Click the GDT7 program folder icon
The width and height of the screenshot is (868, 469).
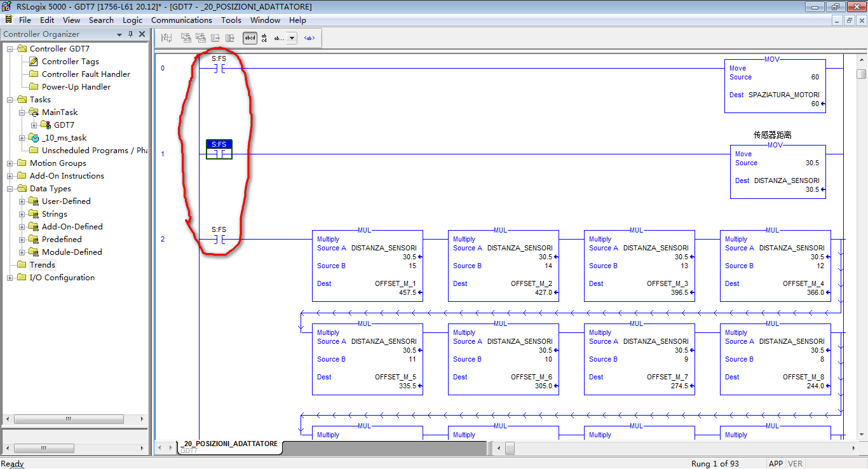[45, 125]
